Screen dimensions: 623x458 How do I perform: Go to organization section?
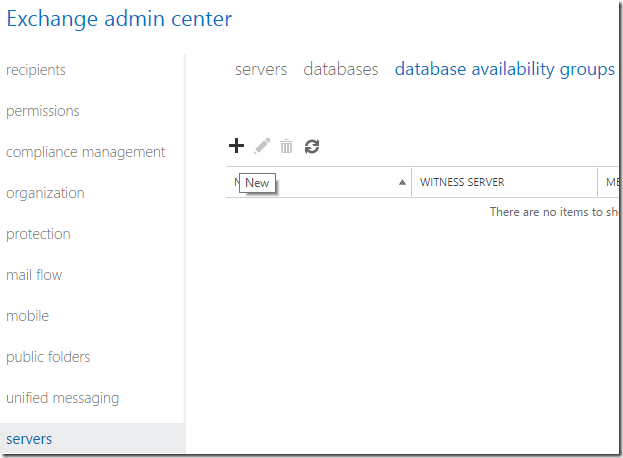click(x=45, y=193)
